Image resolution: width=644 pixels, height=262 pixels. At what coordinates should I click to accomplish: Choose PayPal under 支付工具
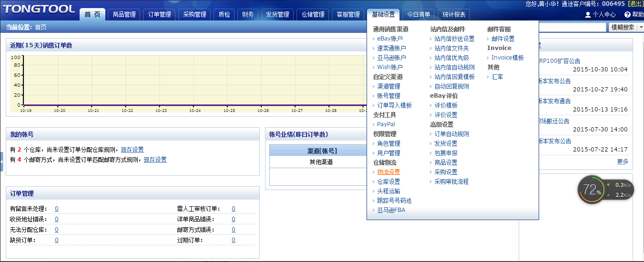pyautogui.click(x=386, y=124)
